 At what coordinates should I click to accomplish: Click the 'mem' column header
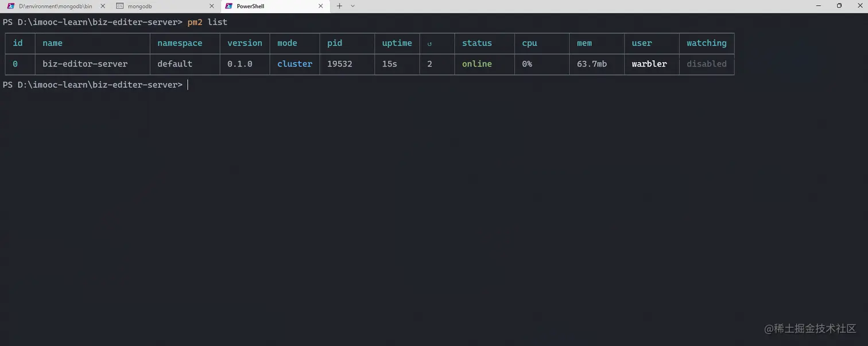click(x=584, y=43)
